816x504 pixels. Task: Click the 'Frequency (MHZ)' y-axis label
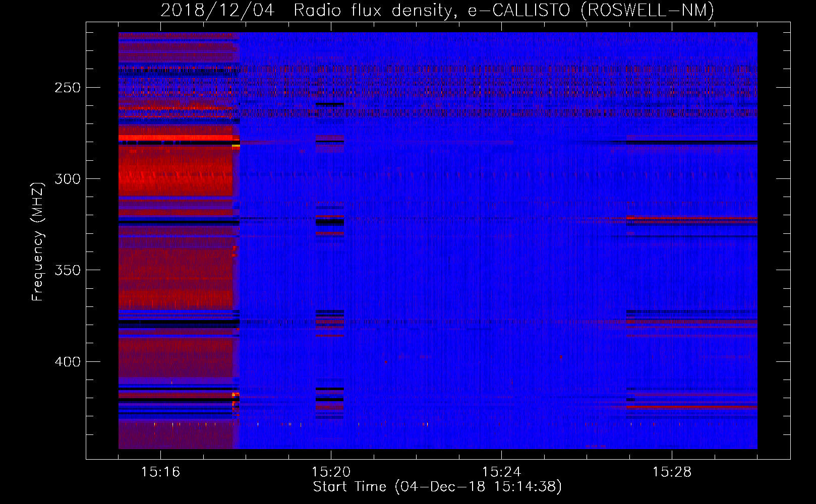pos(38,241)
